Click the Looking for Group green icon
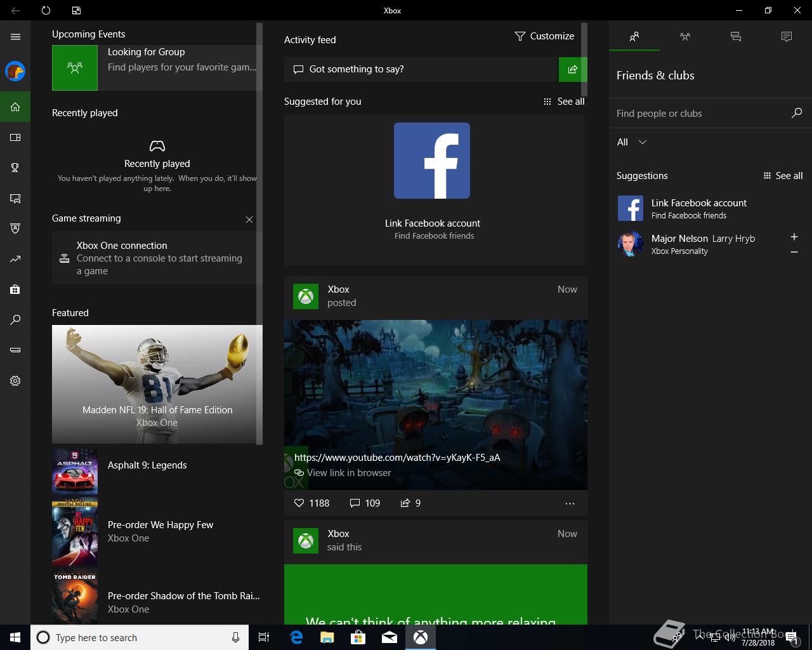This screenshot has width=812, height=650. [x=75, y=67]
